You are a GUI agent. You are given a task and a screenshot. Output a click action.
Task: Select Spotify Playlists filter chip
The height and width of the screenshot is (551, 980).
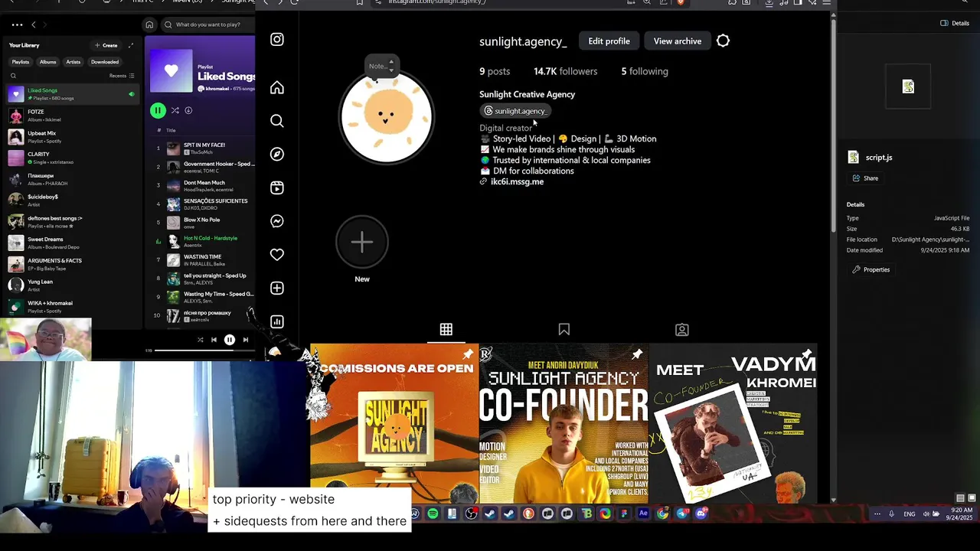click(21, 62)
